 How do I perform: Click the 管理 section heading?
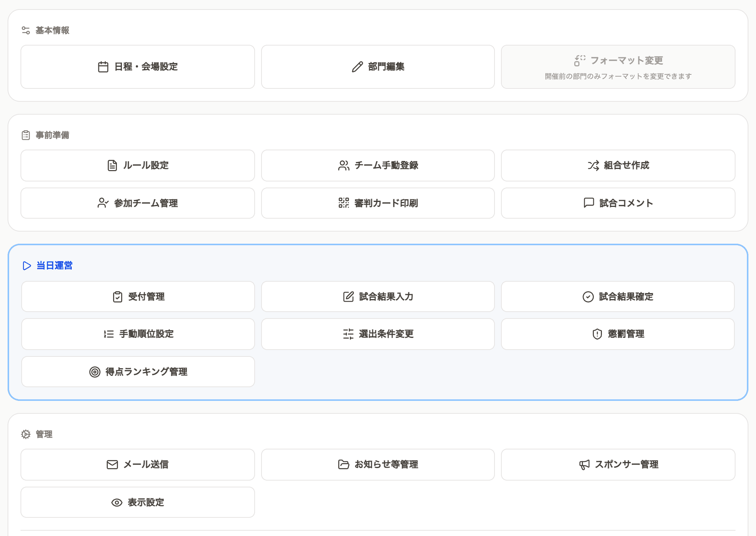[x=44, y=434]
